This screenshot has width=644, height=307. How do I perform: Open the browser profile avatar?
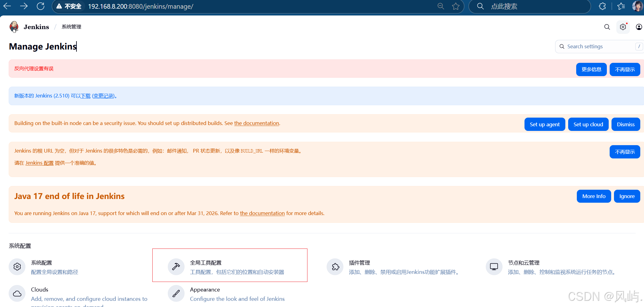[637, 6]
